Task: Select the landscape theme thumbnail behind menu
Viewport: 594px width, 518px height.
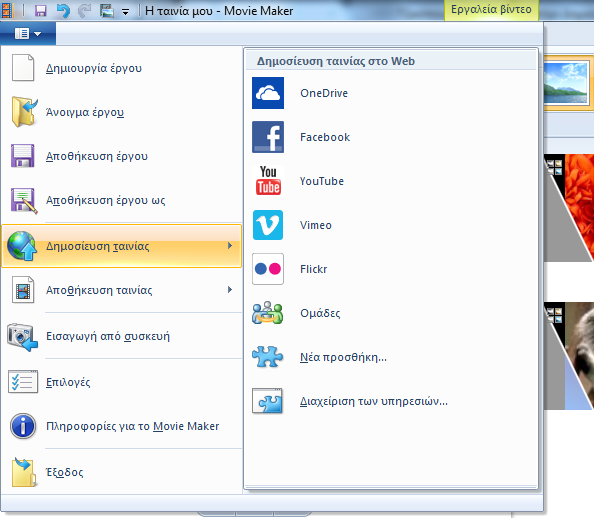Action: tap(566, 82)
